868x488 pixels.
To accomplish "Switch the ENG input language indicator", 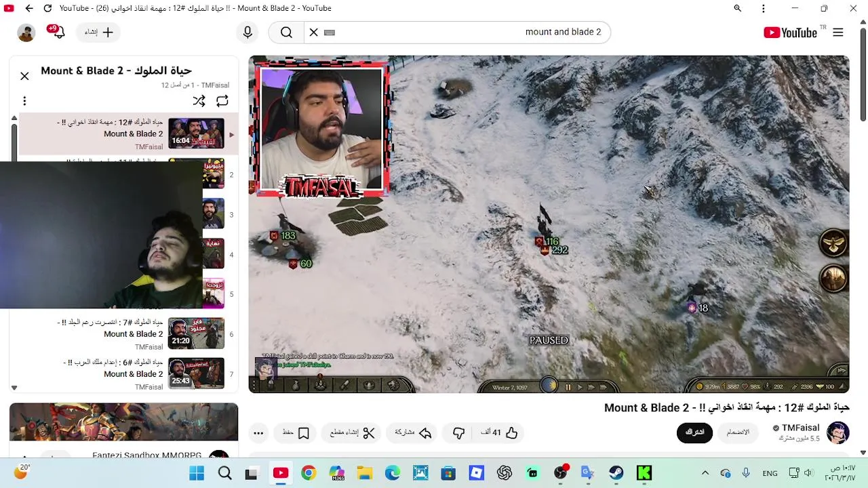I will (x=770, y=473).
